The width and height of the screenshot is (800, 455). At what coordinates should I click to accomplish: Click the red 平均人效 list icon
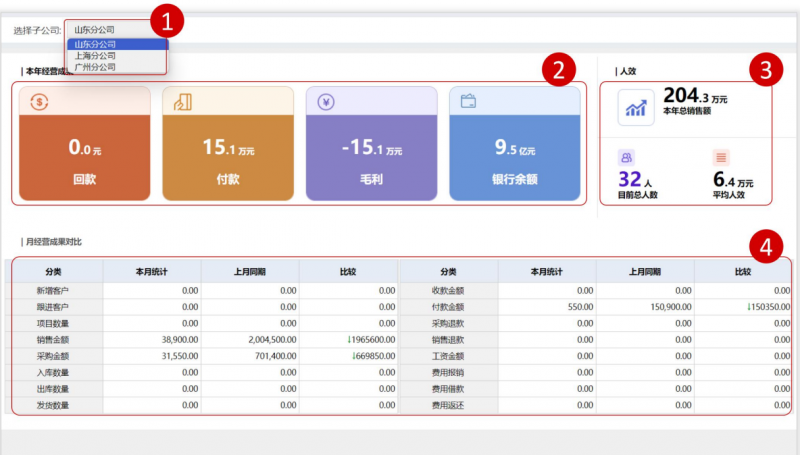coord(721,157)
